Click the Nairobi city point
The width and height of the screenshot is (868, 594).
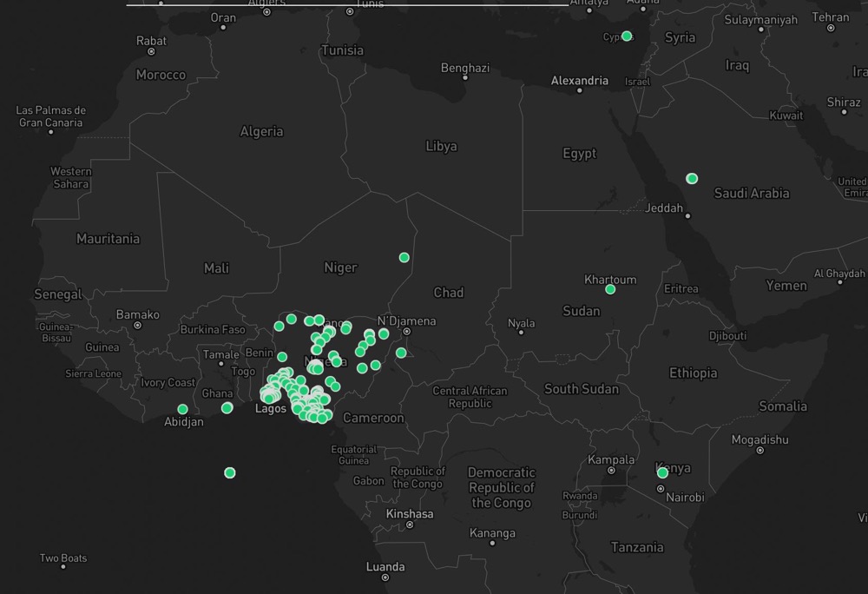(661, 489)
